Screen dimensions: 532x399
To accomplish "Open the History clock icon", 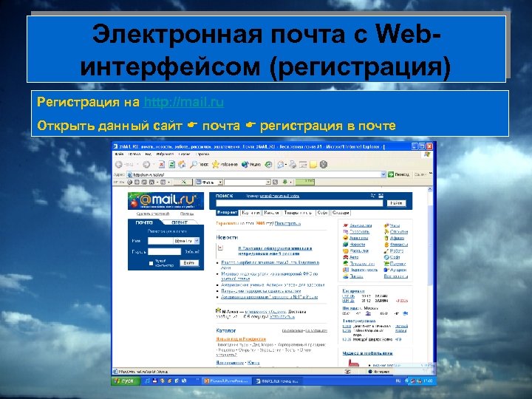I will (268, 165).
